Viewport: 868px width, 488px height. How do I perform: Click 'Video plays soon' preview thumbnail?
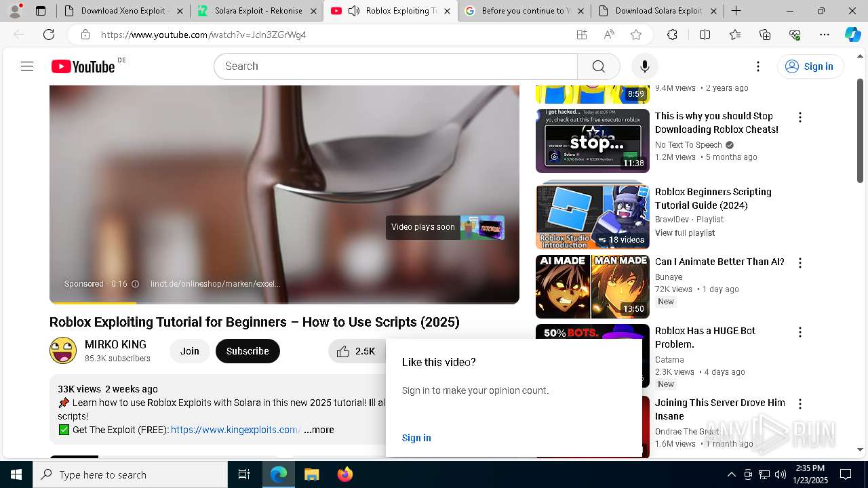[482, 228]
